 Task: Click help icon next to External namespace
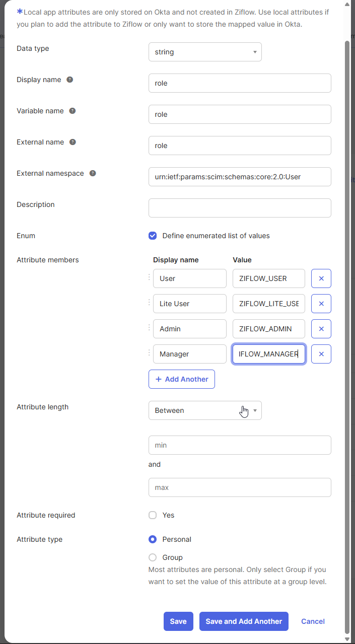coord(93,173)
